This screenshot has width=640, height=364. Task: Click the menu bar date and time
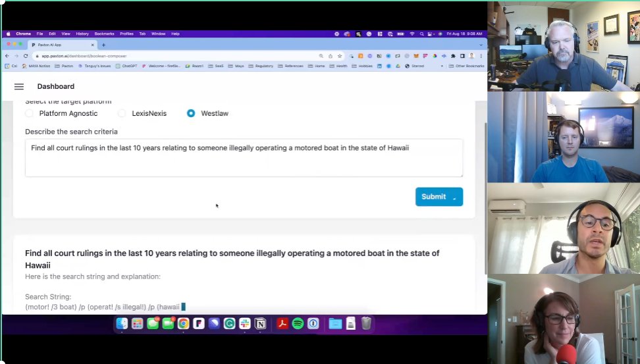coord(464,34)
